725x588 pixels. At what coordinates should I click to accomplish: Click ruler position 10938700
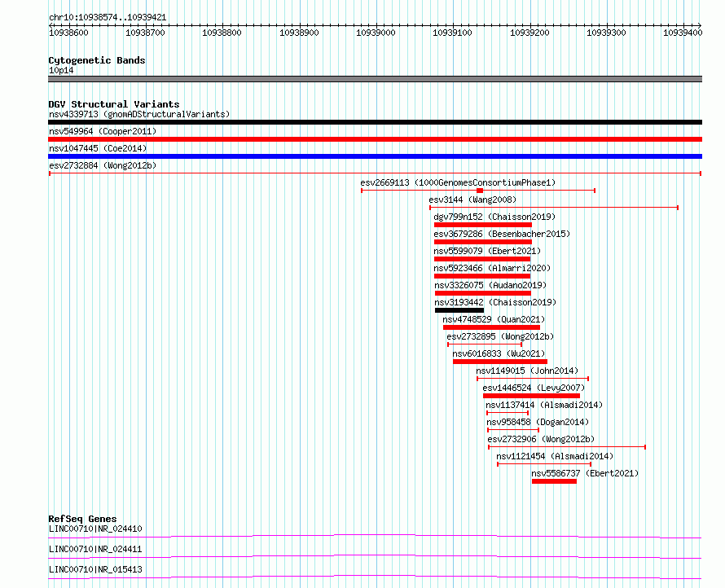tap(145, 33)
